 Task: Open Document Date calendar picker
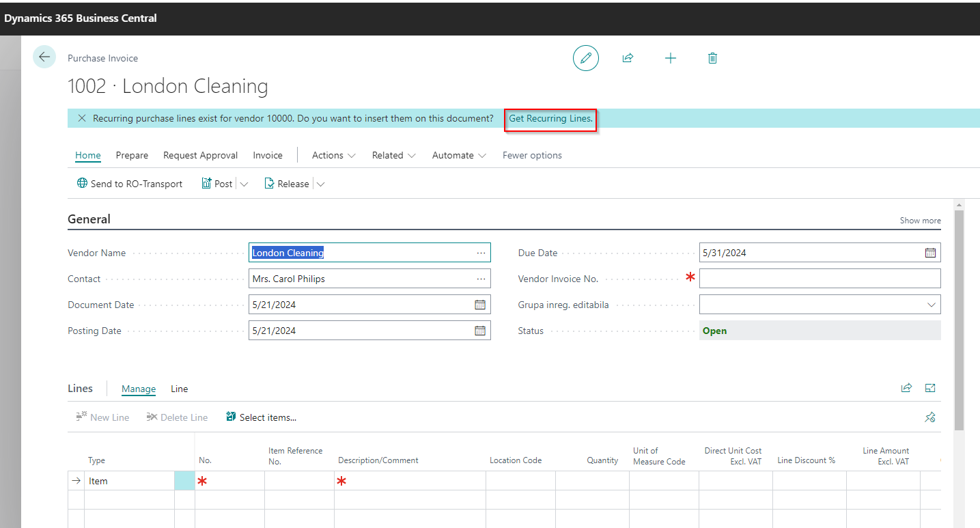coord(480,305)
